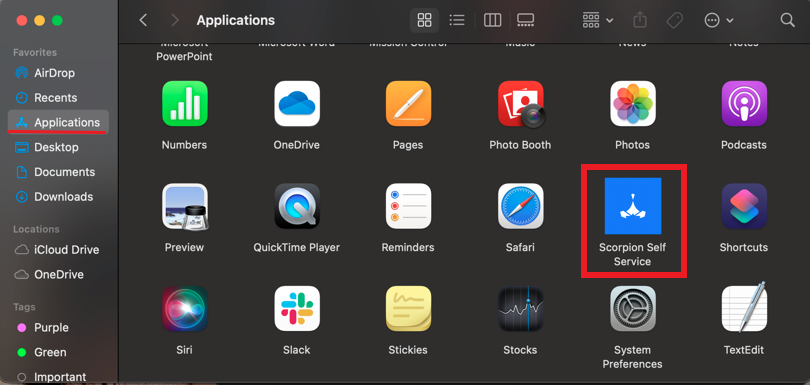This screenshot has height=385, width=810.
Task: Click the Tags section header
Action: click(24, 307)
